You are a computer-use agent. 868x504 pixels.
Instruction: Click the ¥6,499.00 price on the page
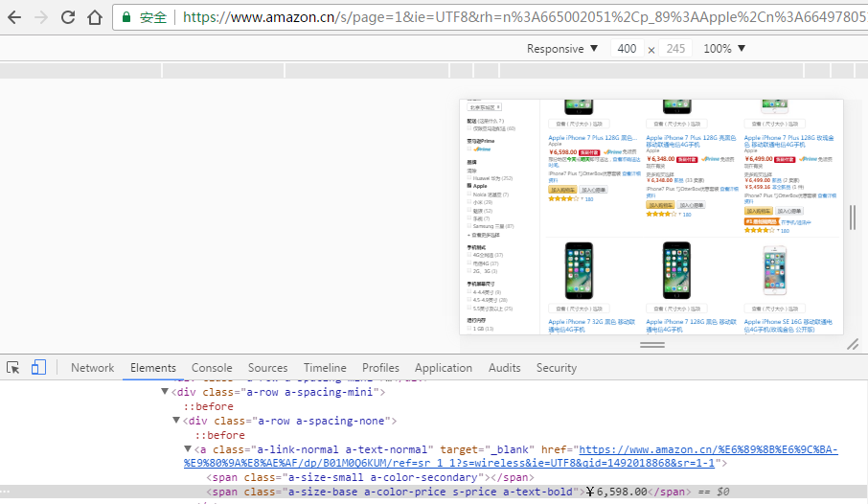pyautogui.click(x=759, y=159)
